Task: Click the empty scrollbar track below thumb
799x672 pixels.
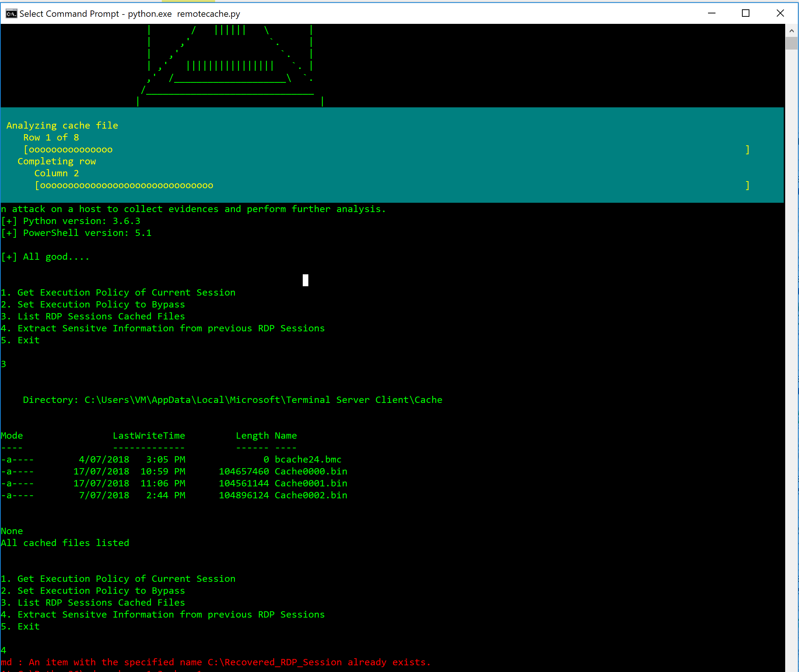Action: pyautogui.click(x=792, y=343)
